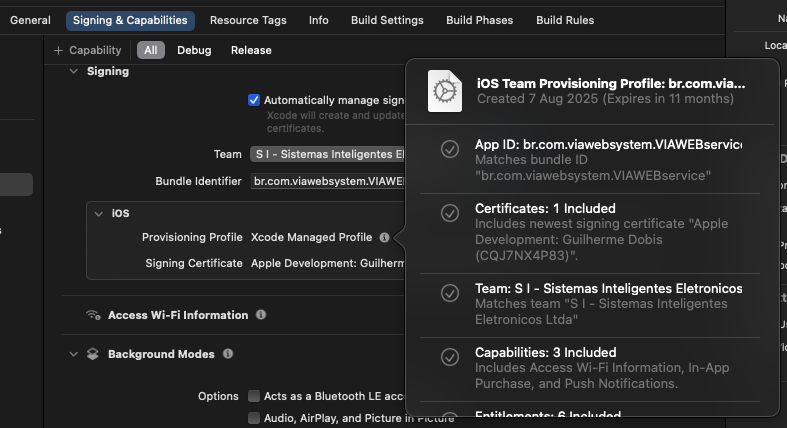
Task: Open the Team dropdown
Action: click(327, 154)
